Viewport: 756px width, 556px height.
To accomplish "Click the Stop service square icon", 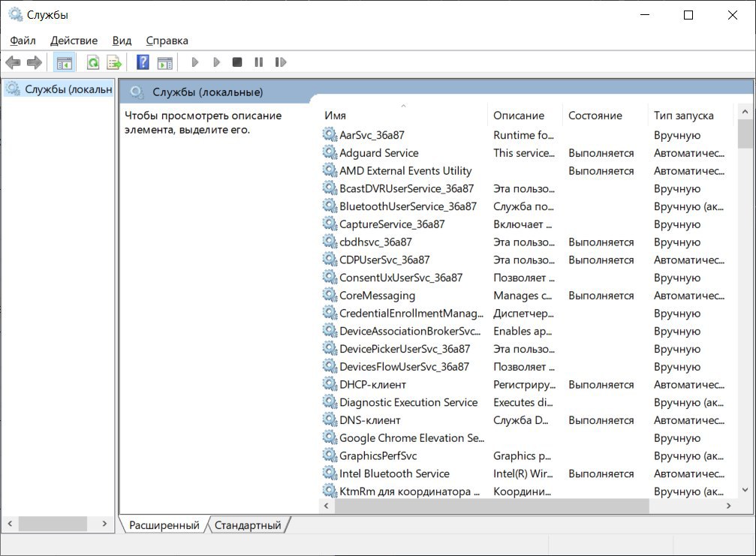I will point(237,62).
